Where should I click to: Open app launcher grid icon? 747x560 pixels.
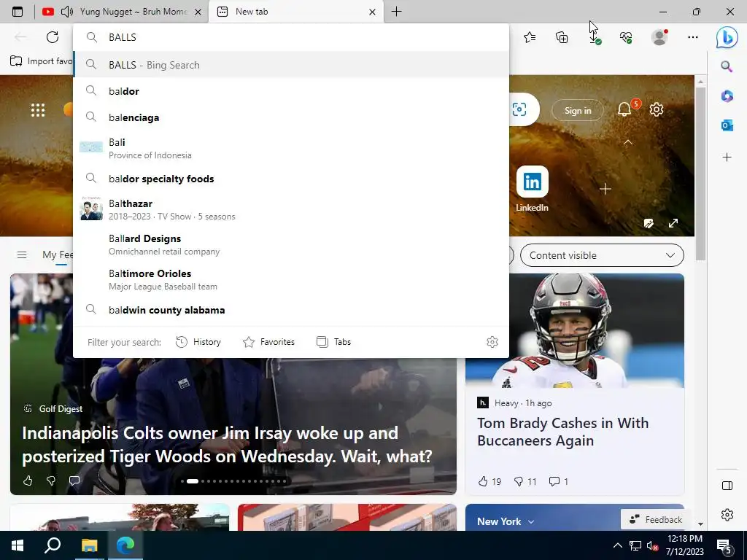click(x=38, y=110)
